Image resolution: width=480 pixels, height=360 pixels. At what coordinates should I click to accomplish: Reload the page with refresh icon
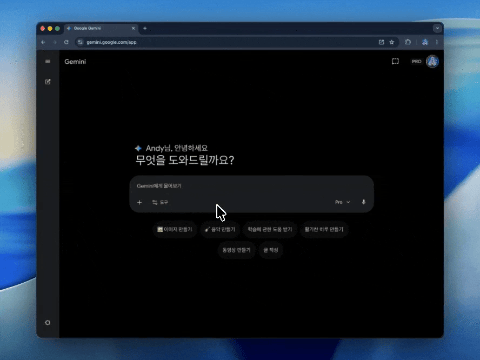pyautogui.click(x=66, y=42)
